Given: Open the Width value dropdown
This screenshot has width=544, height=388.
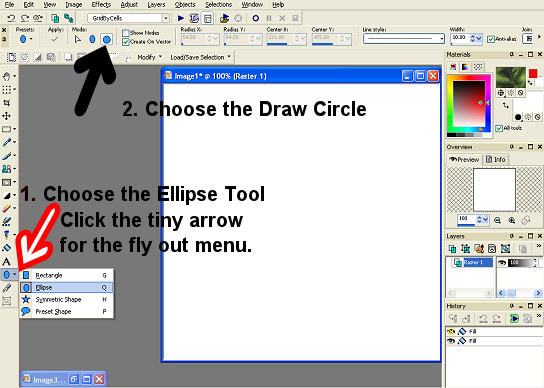Looking at the screenshot, I should 479,39.
